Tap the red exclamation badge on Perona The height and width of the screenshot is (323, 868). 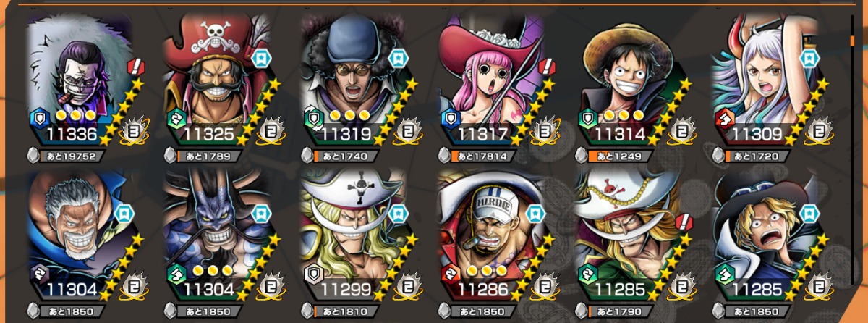click(x=547, y=68)
